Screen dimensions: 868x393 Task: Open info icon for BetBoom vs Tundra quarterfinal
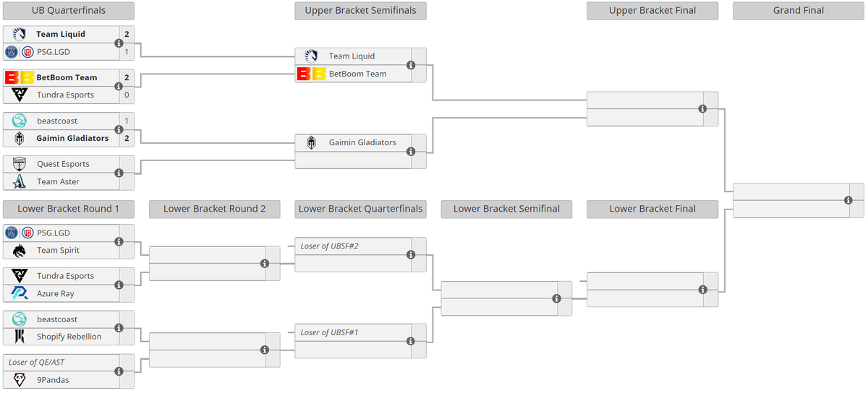click(119, 87)
